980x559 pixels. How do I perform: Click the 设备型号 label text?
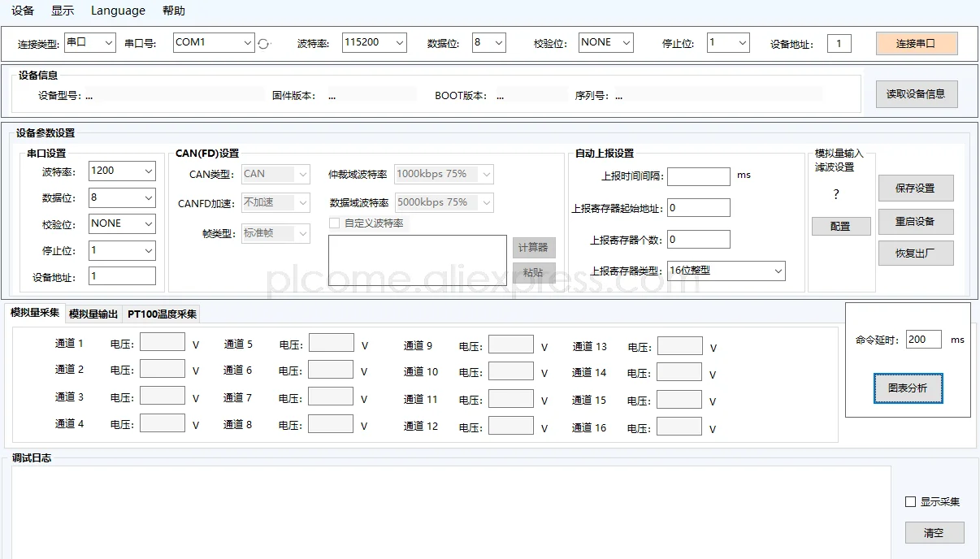pos(59,96)
